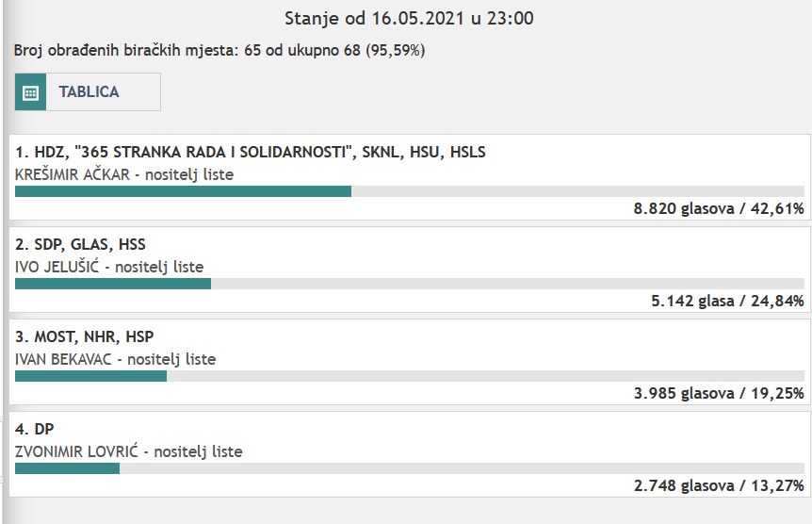The image size is (812, 524).
Task: Click the DP list progress bar
Action: coord(410,468)
